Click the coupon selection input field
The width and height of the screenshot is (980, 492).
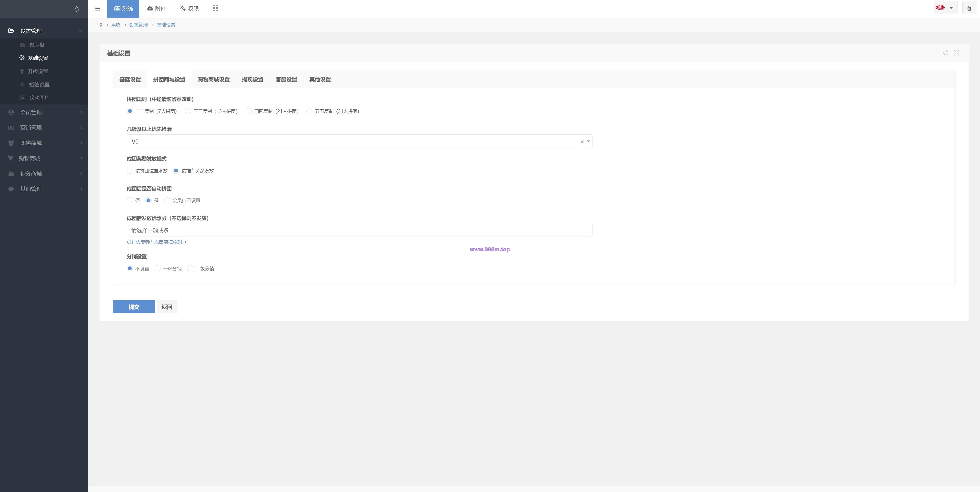pyautogui.click(x=359, y=230)
